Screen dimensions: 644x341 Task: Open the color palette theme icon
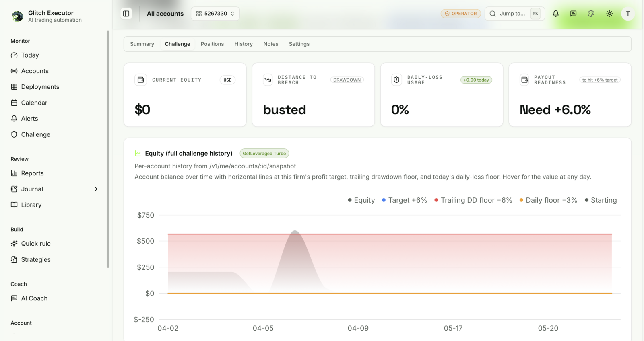591,14
